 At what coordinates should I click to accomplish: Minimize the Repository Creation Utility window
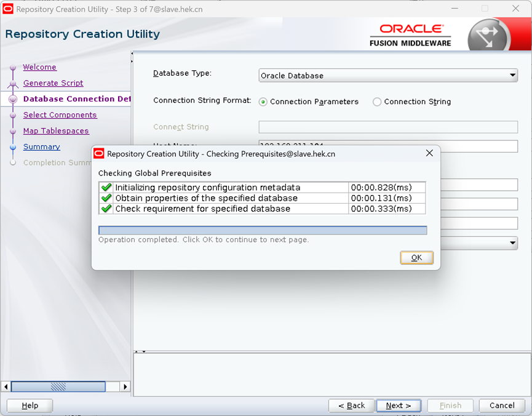point(455,9)
